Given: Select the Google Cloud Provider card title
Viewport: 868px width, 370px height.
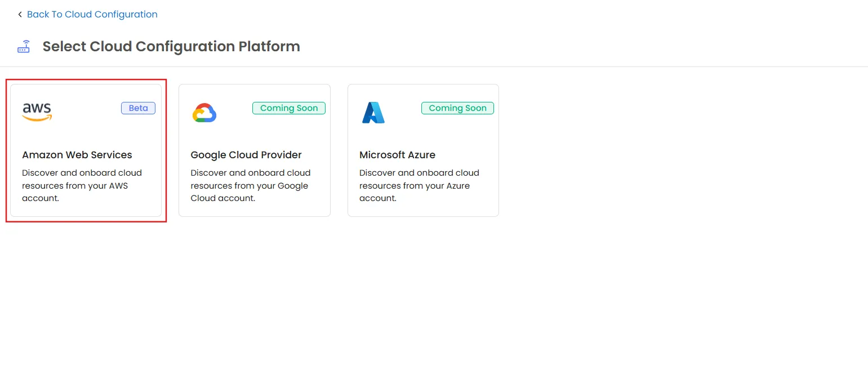Looking at the screenshot, I should [246, 155].
